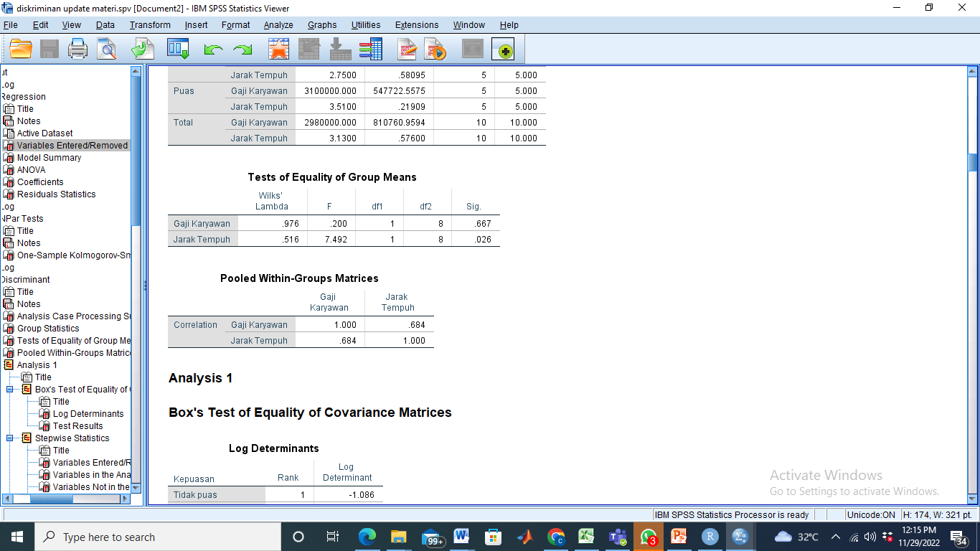Click the Open file folder icon
This screenshot has width=980, height=551.
(21, 49)
